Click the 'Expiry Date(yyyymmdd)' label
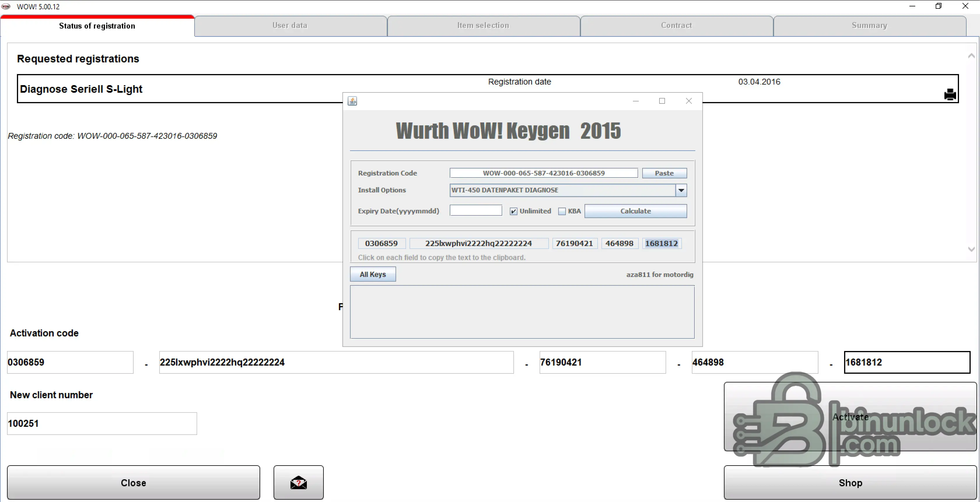The image size is (980, 502). [x=398, y=211]
